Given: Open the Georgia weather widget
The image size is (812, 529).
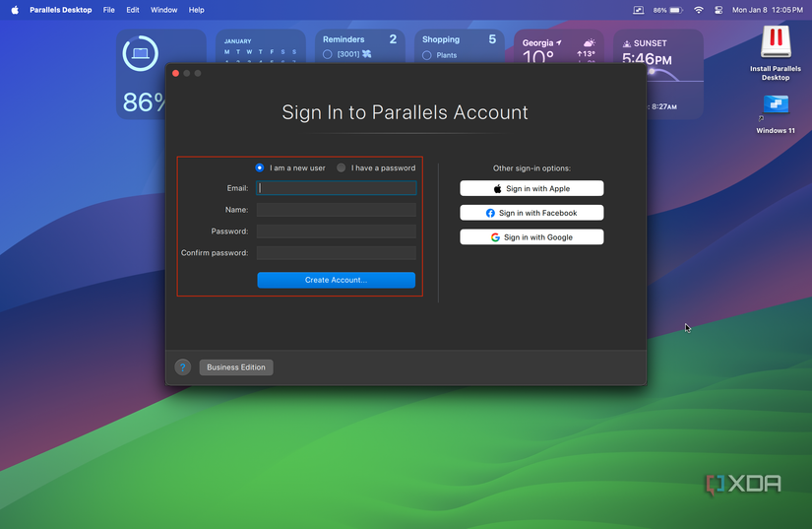Looking at the screenshot, I should [558, 46].
